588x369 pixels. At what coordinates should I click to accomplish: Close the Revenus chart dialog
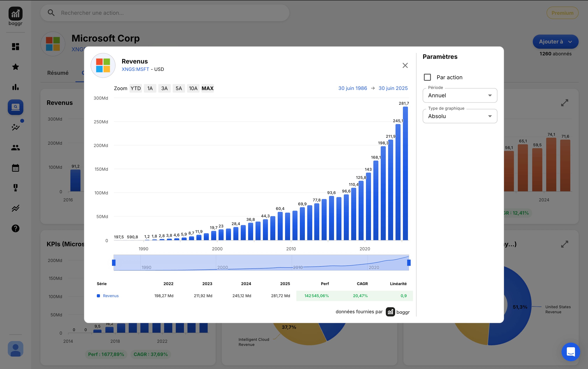point(405,65)
